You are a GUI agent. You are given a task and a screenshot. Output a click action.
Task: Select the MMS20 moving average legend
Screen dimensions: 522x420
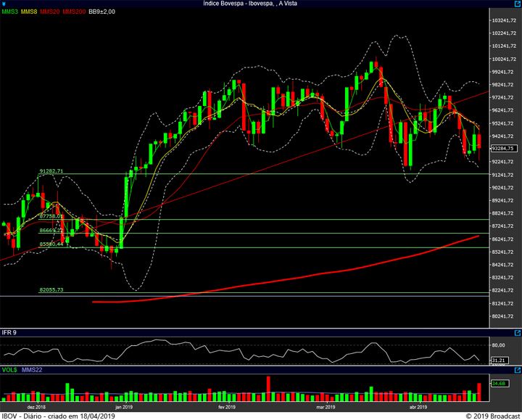(x=49, y=12)
